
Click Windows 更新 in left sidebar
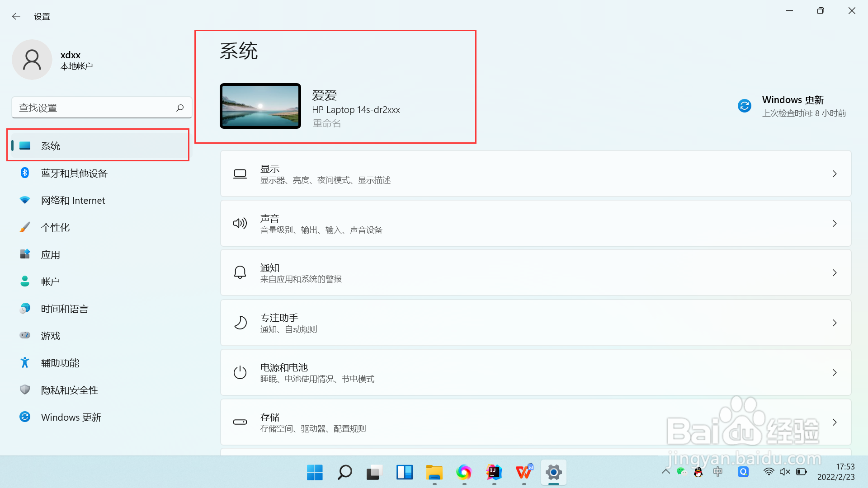(x=71, y=418)
